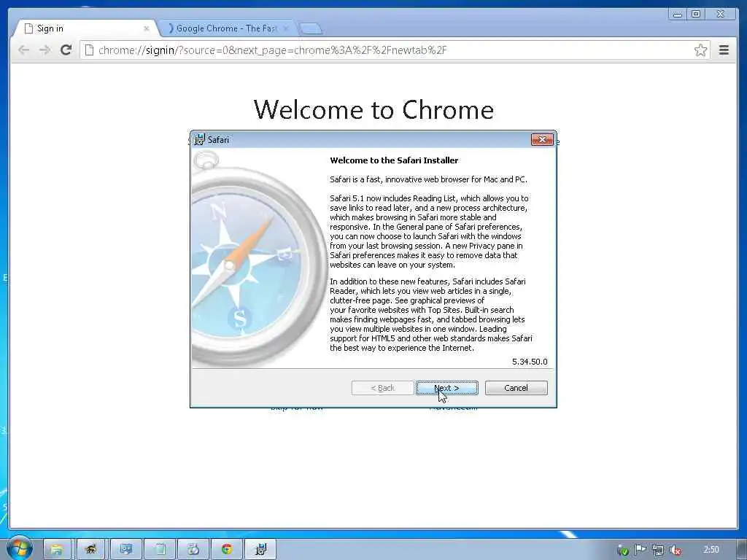Go forward in Chrome
The height and width of the screenshot is (560, 747).
point(44,50)
